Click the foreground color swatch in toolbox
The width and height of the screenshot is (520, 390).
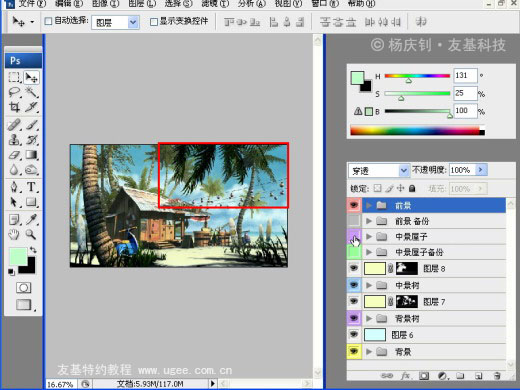(x=18, y=256)
